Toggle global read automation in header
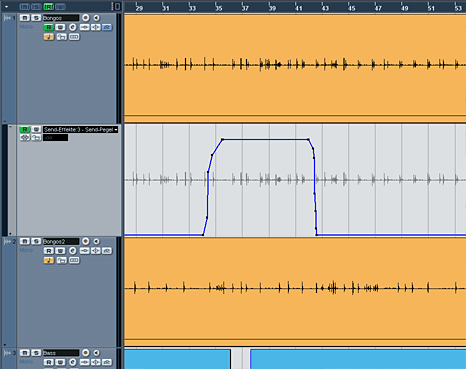Image resolution: width=466 pixels, height=369 pixels. pos(49,7)
